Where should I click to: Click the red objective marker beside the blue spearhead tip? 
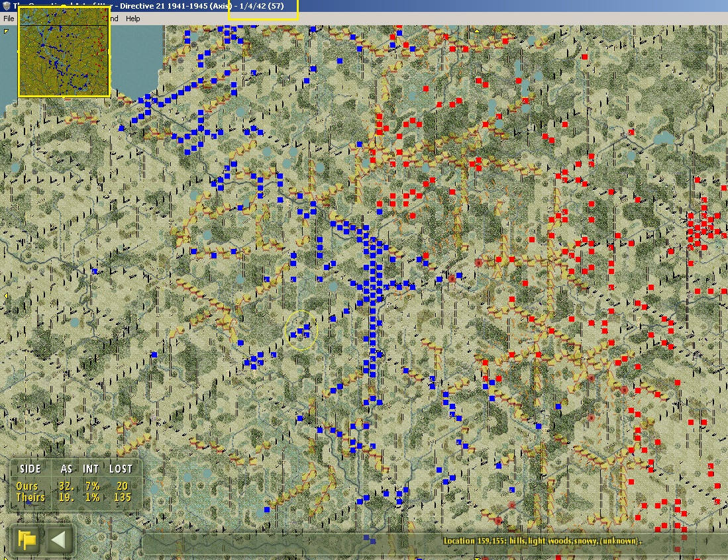tap(452, 279)
